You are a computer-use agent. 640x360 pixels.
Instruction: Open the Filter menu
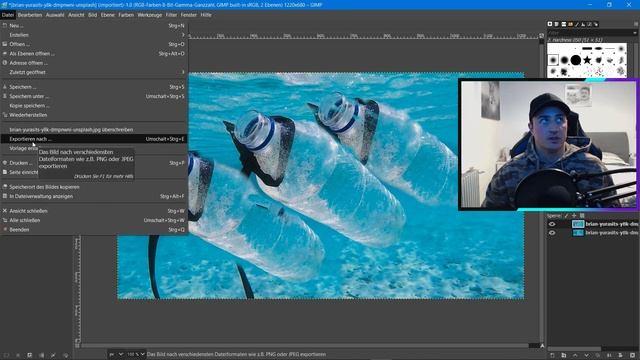171,15
